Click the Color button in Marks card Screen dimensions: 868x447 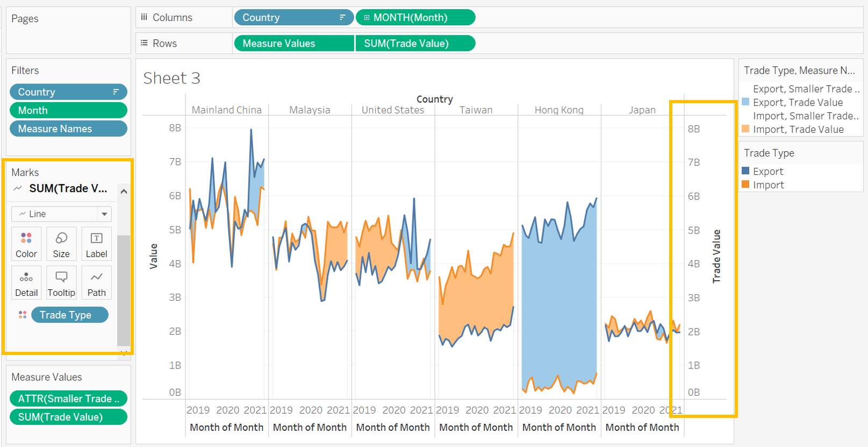pyautogui.click(x=26, y=244)
